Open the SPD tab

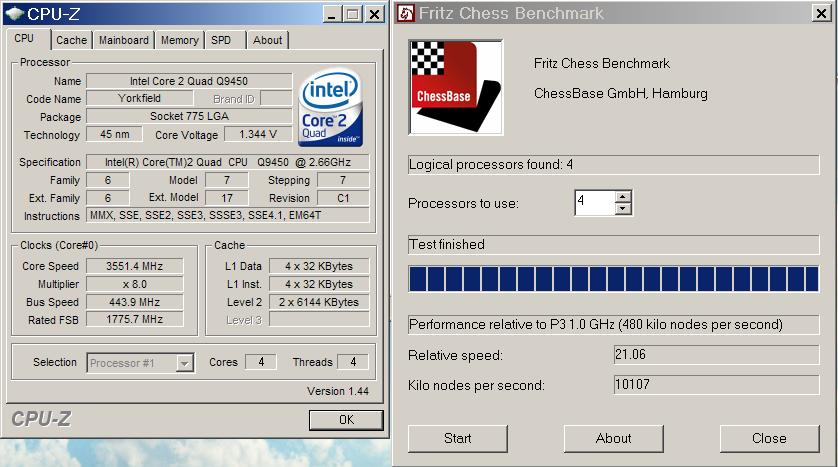(221, 40)
